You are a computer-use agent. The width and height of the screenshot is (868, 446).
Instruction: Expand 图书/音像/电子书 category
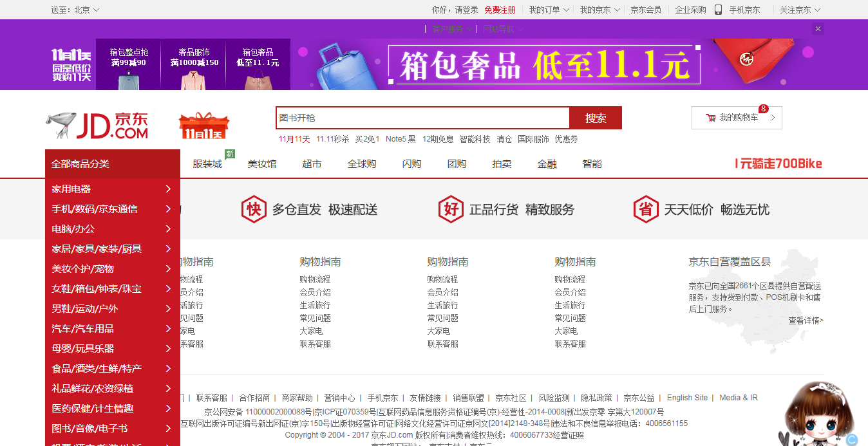(113, 428)
